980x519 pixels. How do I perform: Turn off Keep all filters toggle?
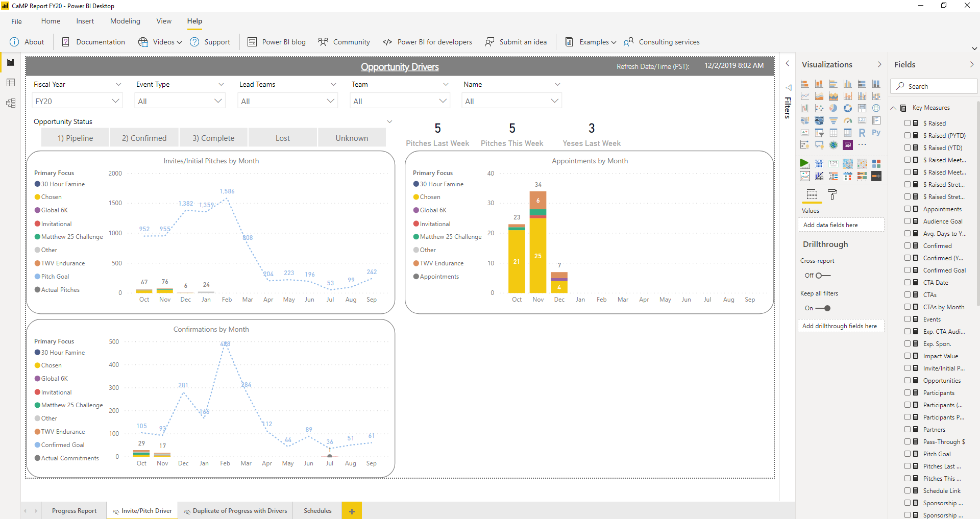pos(823,308)
